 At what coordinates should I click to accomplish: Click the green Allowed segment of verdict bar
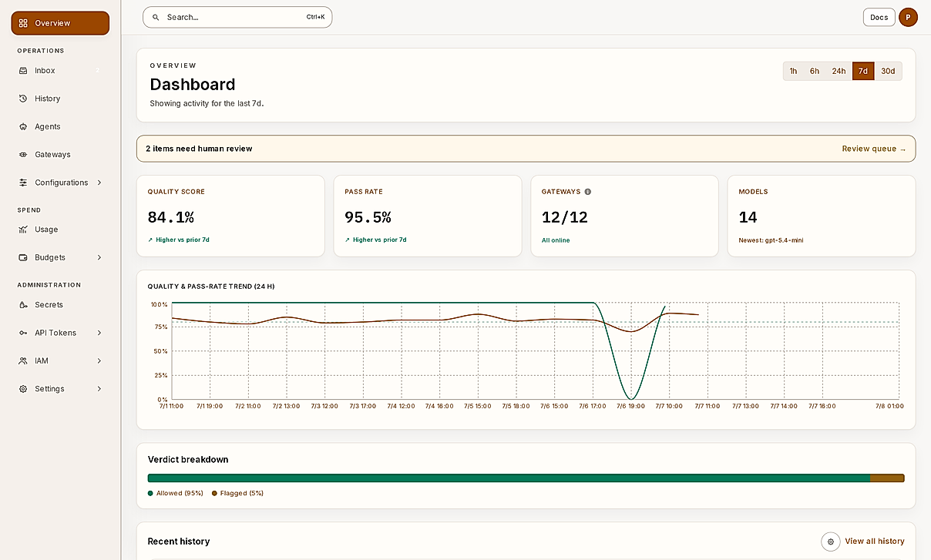pyautogui.click(x=509, y=478)
